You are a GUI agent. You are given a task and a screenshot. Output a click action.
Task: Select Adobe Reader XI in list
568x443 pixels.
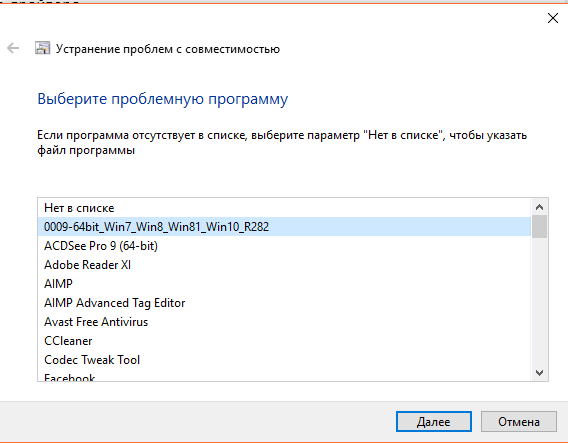point(284,265)
